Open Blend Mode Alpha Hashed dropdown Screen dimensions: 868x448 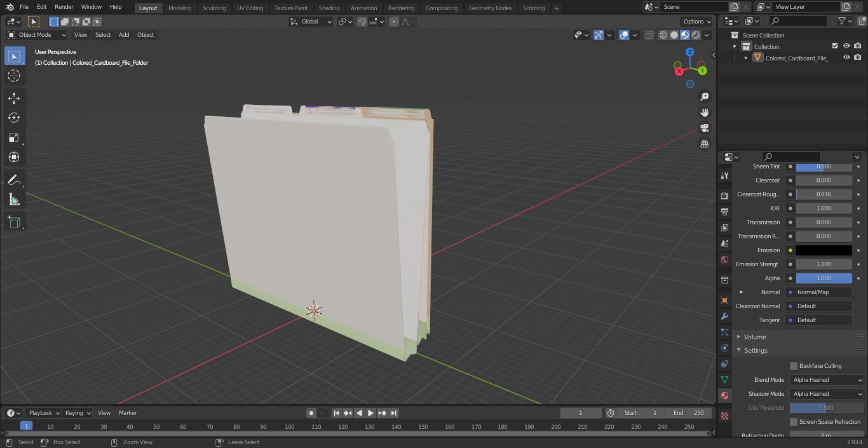coord(827,380)
